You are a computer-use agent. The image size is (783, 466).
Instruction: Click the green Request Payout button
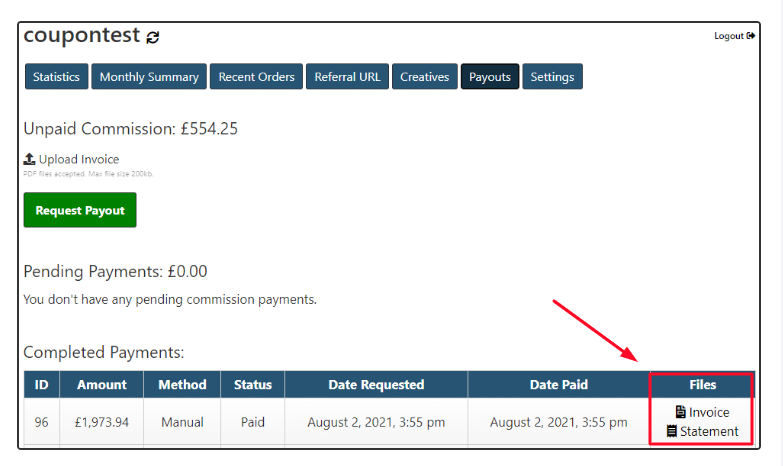(x=80, y=210)
